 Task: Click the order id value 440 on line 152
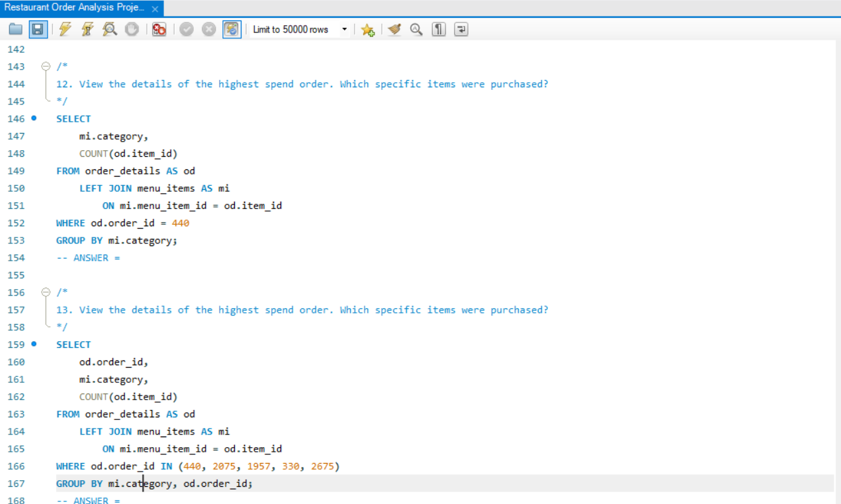(181, 223)
